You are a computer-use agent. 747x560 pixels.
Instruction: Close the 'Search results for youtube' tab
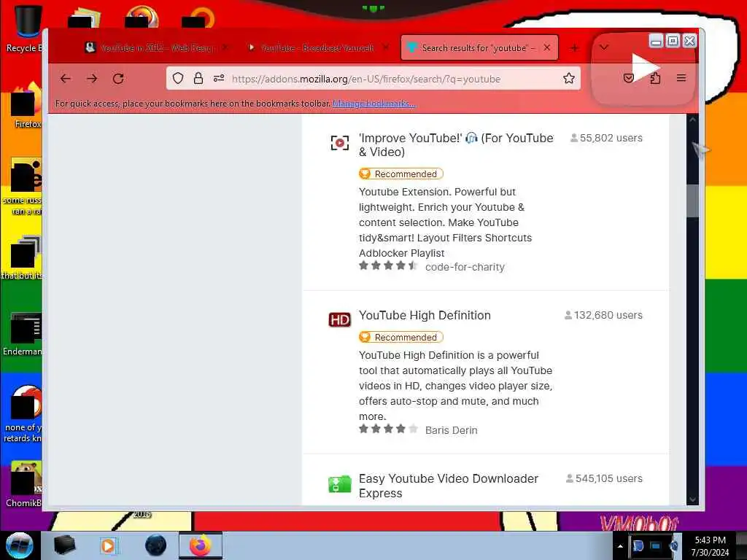(547, 47)
